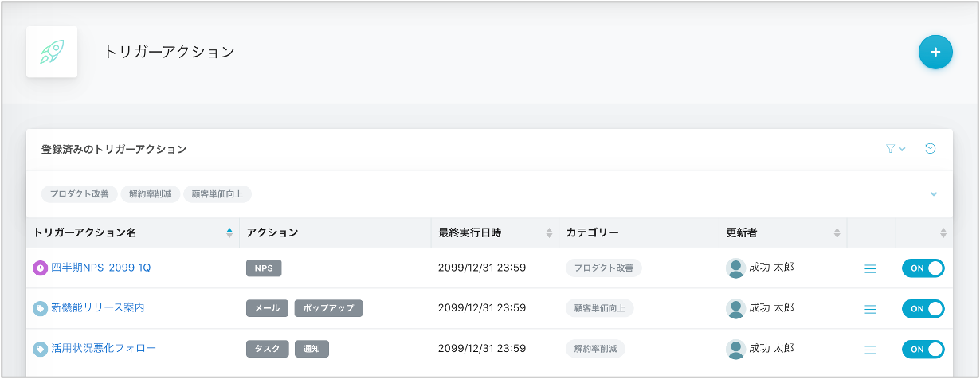980x379 pixels.
Task: Open 四半期NPS_2099_1Q trigger action
Action: [101, 268]
